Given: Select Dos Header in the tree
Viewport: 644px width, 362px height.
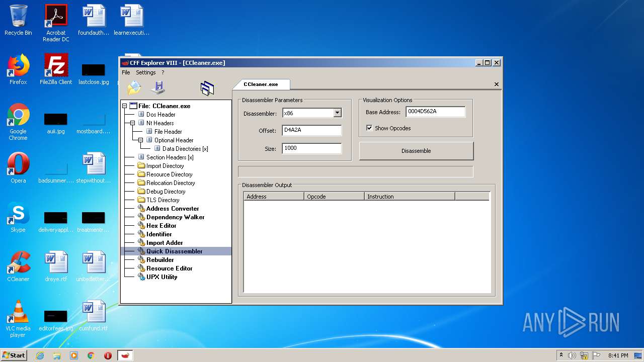Looking at the screenshot, I should pos(160,115).
